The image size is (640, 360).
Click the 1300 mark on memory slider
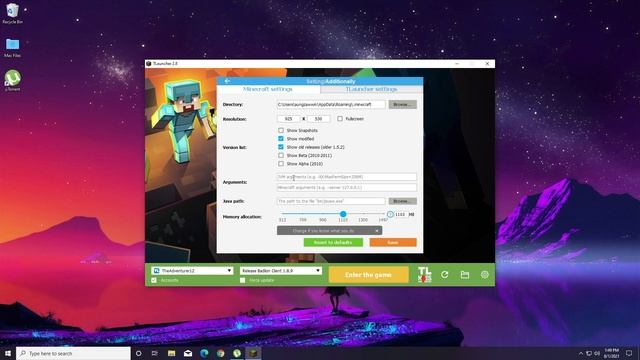coord(363,220)
